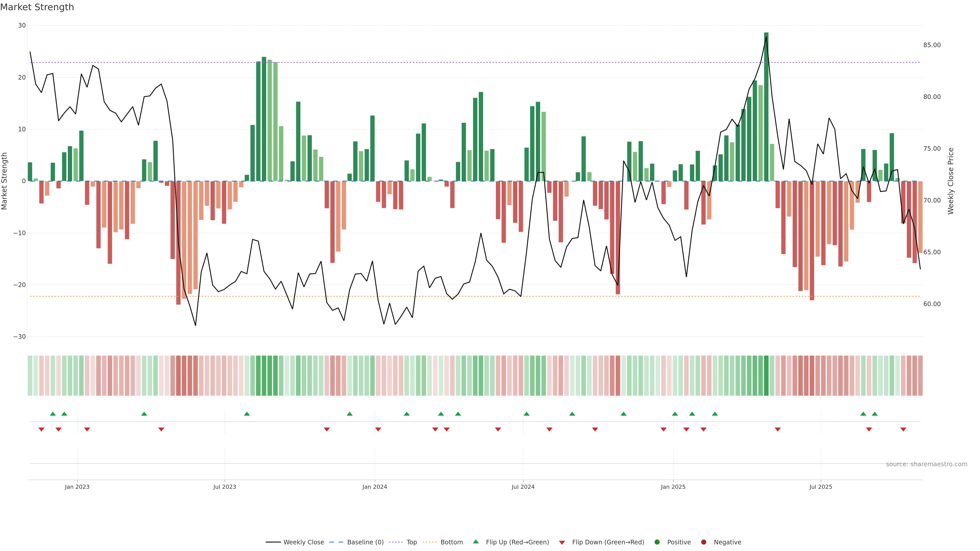Click the dark red Negative circle legend icon

point(703,542)
